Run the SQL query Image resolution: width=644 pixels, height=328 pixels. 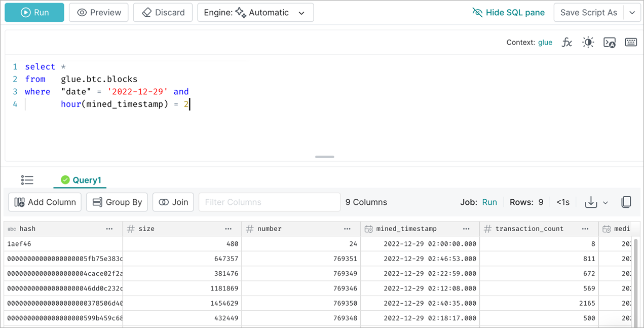tap(34, 12)
